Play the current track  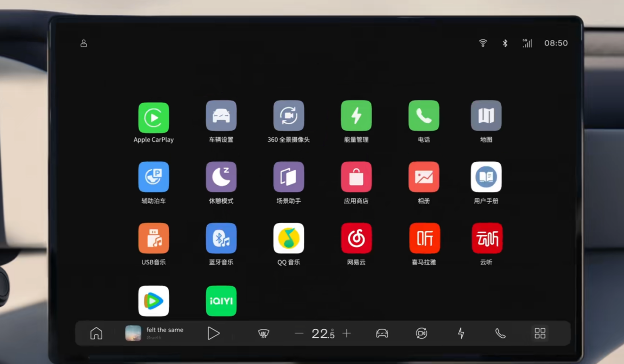214,333
